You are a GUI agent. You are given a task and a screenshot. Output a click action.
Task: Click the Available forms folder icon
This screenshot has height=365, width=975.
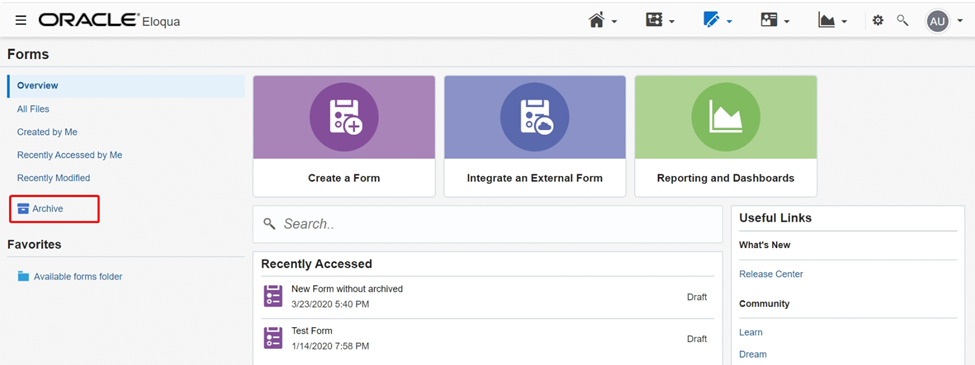click(x=23, y=277)
